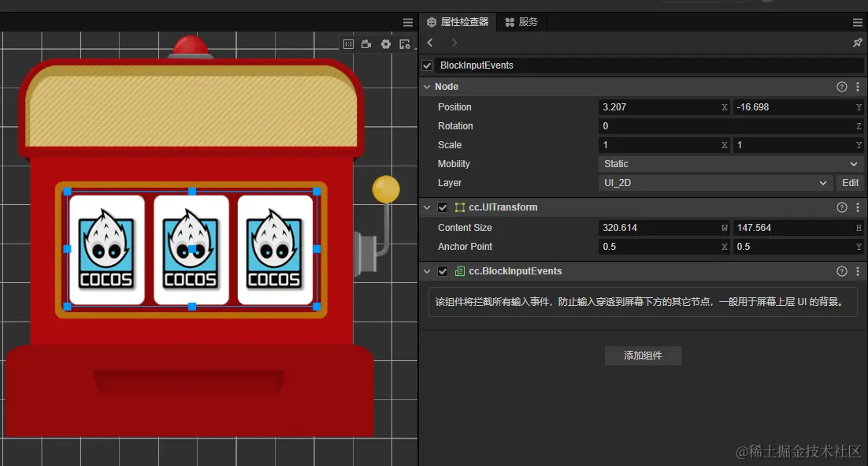Image resolution: width=868 pixels, height=466 pixels.
Task: Open help for cc.BlockInputEvents component
Action: 841,271
